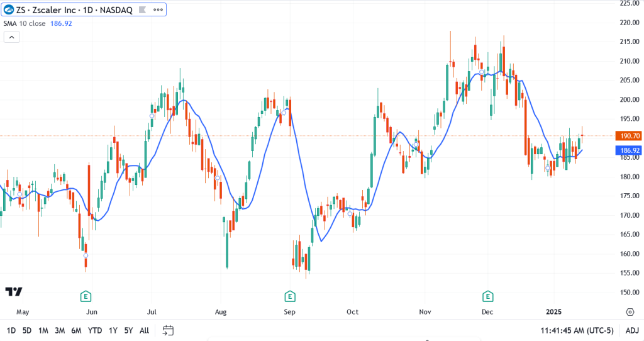Open the Go to date calendar icon

[168, 330]
